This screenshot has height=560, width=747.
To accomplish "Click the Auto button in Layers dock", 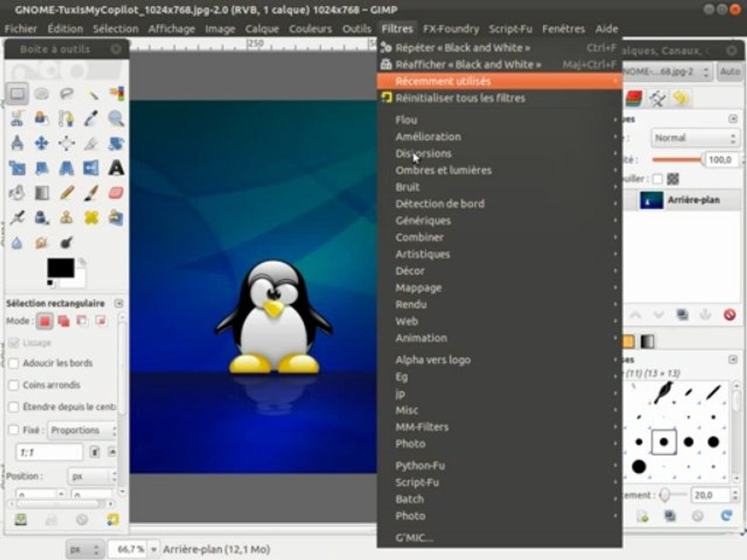I will [x=729, y=72].
